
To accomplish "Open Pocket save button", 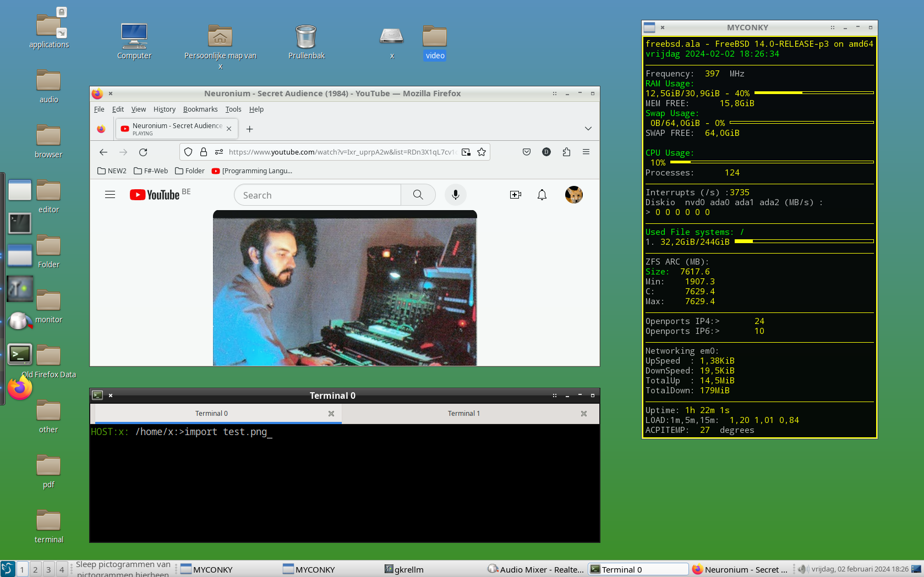I will (527, 152).
